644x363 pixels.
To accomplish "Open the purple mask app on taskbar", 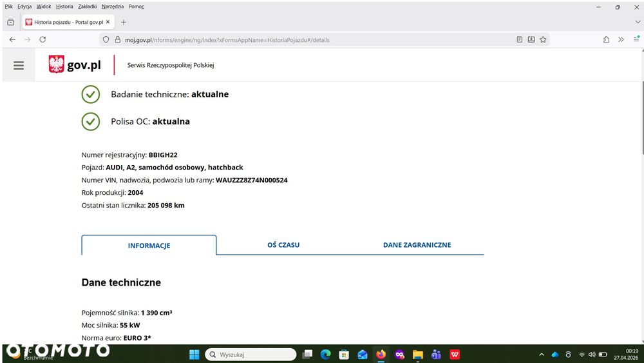I will [x=399, y=355].
